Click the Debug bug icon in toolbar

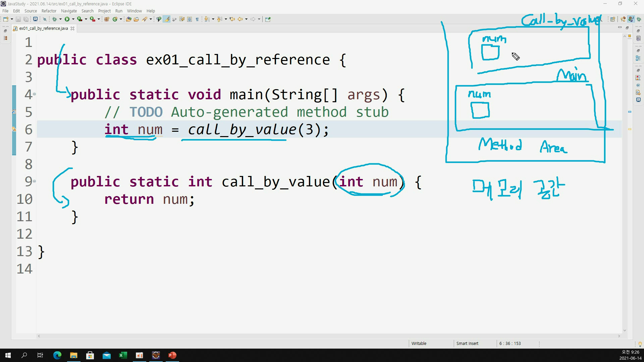54,19
